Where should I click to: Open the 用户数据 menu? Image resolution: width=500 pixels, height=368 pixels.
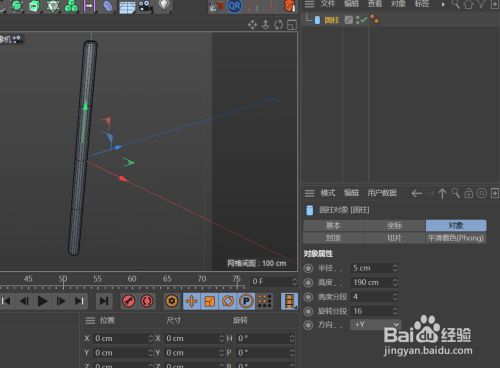point(382,193)
